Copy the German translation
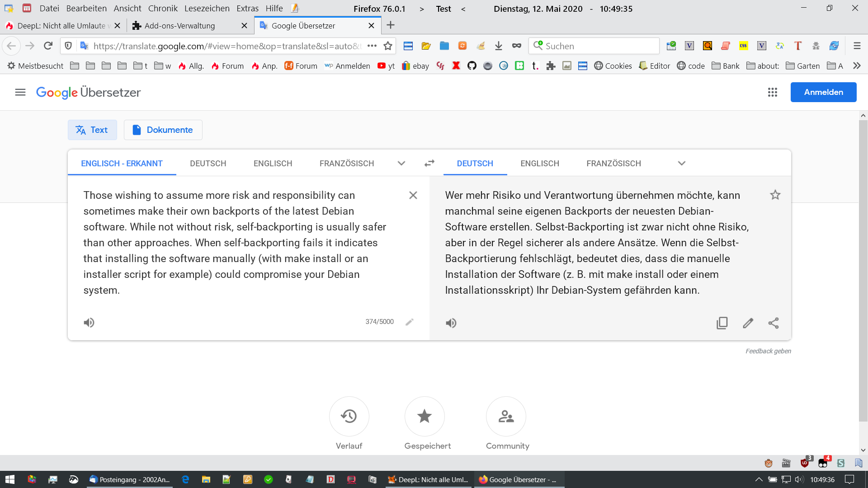Image resolution: width=868 pixels, height=488 pixels. 722,323
